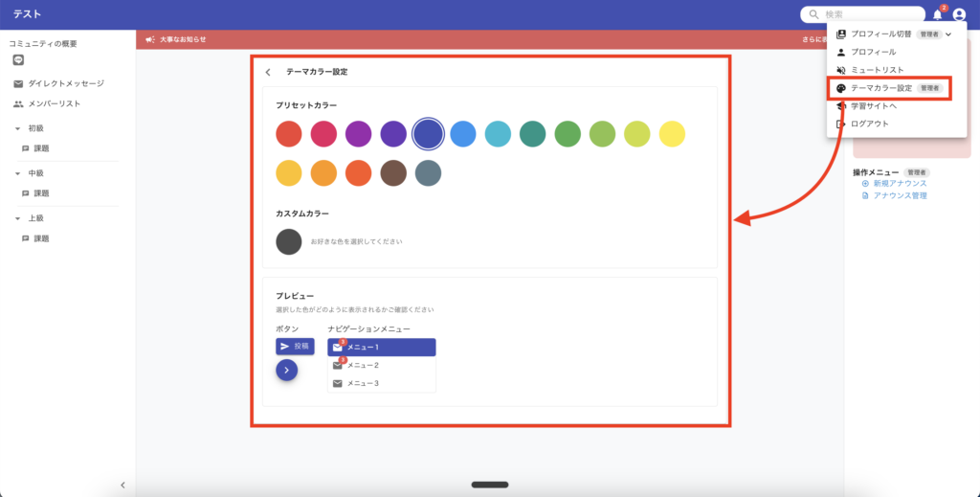Pick the pink preset color
The width and height of the screenshot is (980, 497).
323,134
